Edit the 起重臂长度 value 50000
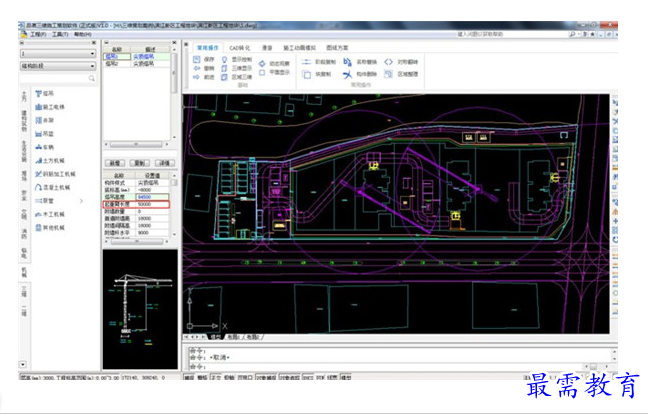 click(x=152, y=204)
